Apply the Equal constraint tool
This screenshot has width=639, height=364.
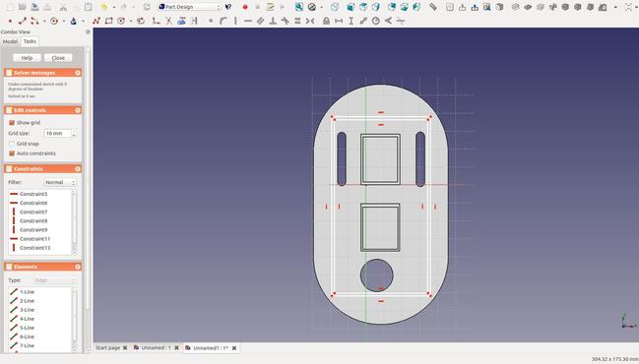(297, 21)
